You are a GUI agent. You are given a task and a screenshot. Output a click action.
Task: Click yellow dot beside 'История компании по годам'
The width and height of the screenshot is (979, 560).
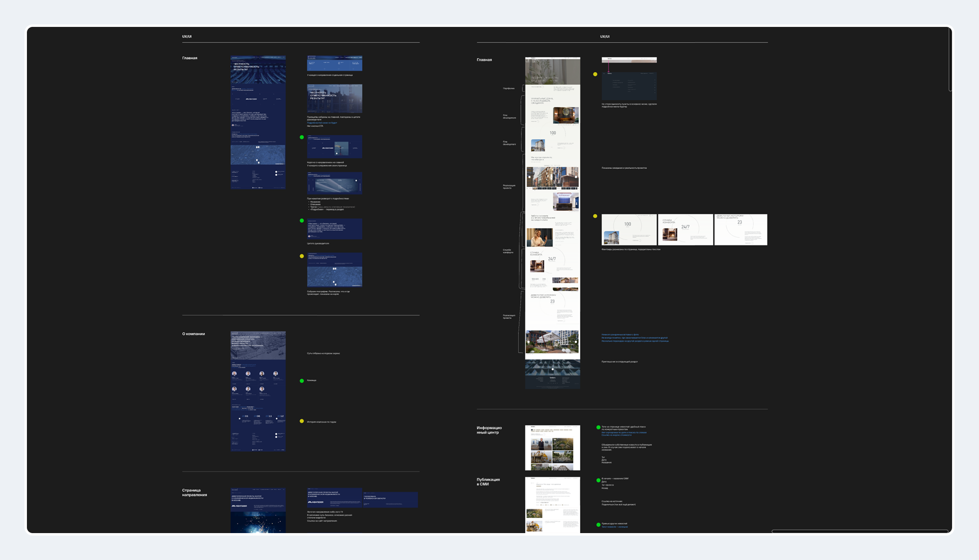[x=302, y=421]
